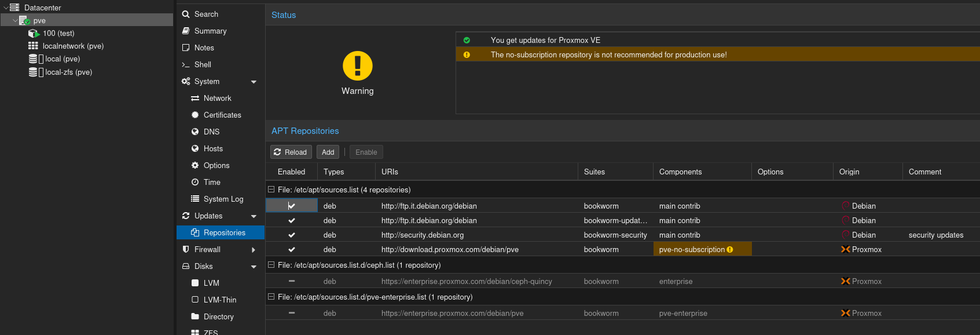980x335 pixels.
Task: Collapse the pve-enterprise.list file group
Action: point(271,297)
